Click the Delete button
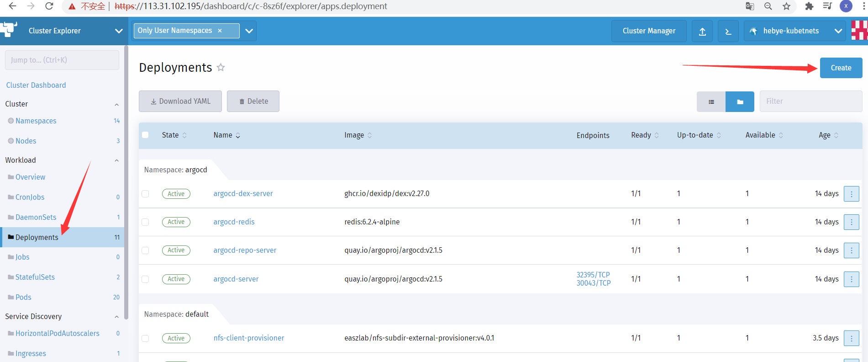This screenshot has width=868, height=362. [x=253, y=101]
